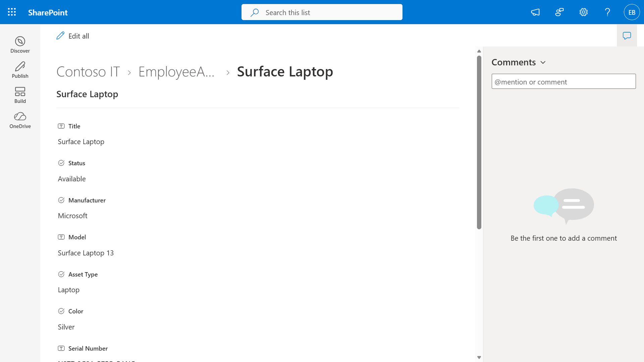Open OneDrive in the left rail
The image size is (644, 362).
(20, 120)
